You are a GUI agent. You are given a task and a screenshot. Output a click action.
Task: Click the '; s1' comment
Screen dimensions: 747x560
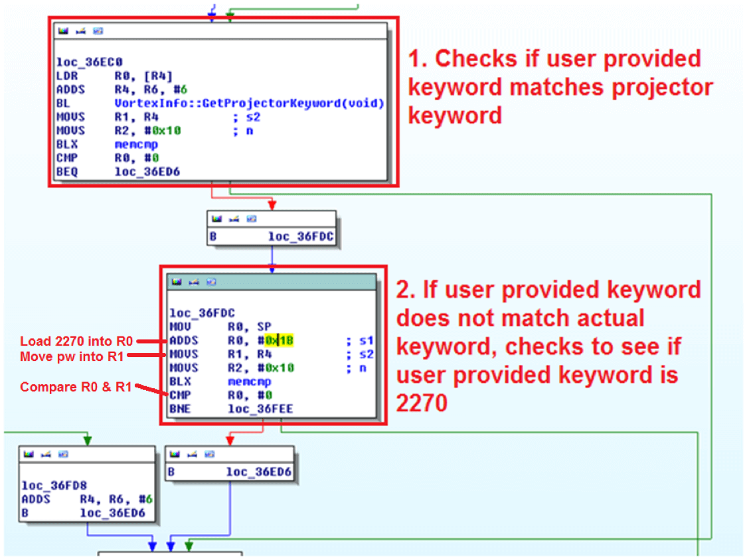(360, 341)
